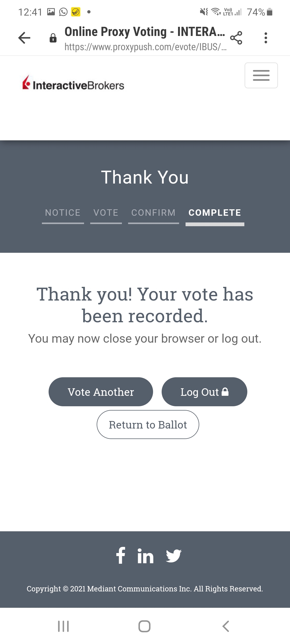Screen dimensions: 290x644
Task: Open the Twitter bird icon in footer
Action: [173, 556]
